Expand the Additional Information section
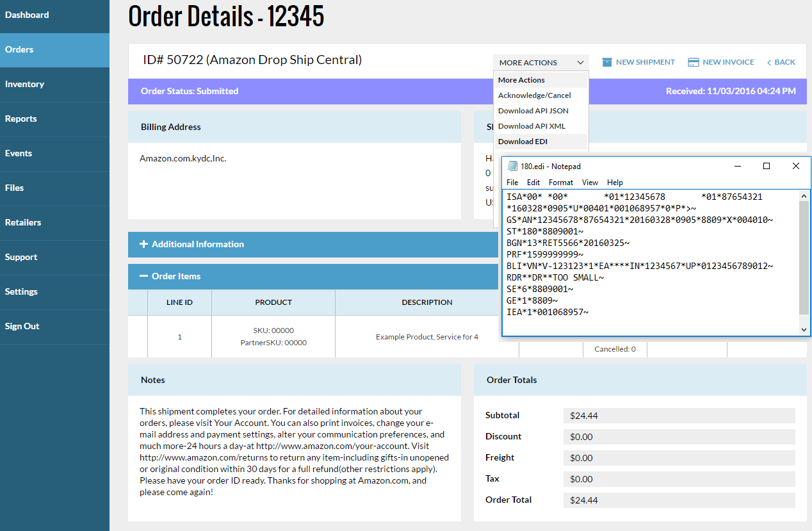812x531 pixels. [x=313, y=244]
